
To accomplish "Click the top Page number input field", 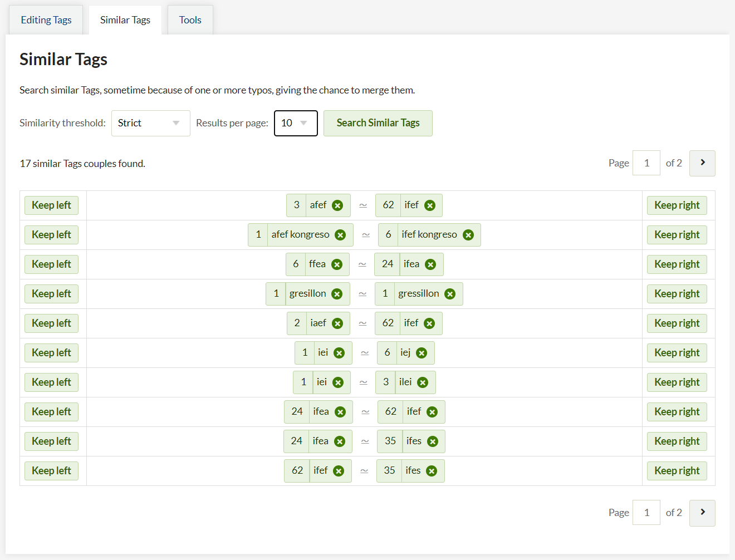I will pyautogui.click(x=646, y=163).
